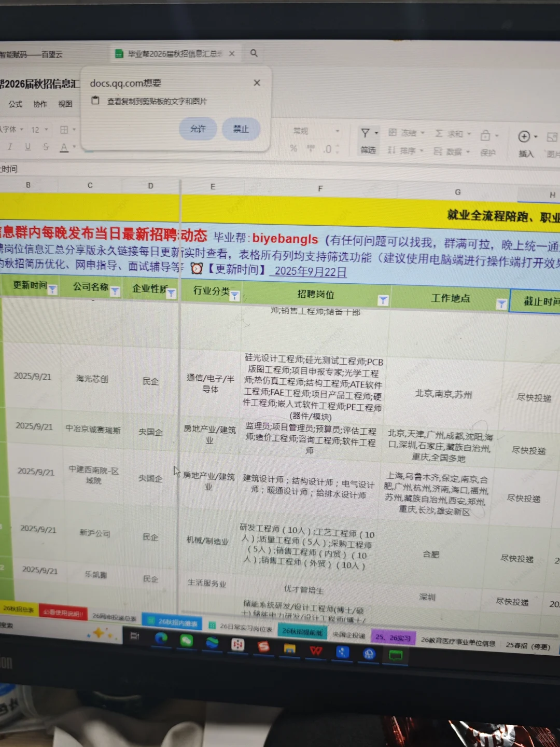The image size is (560, 747).
Task: Select column C header
Action: (90, 185)
